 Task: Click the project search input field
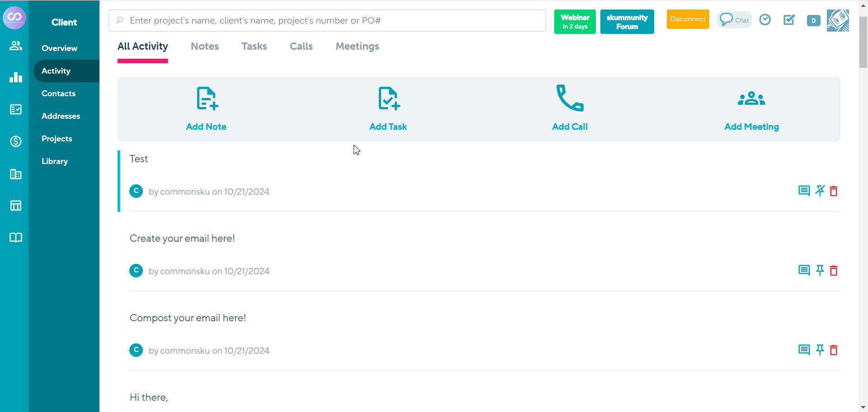[x=327, y=21]
